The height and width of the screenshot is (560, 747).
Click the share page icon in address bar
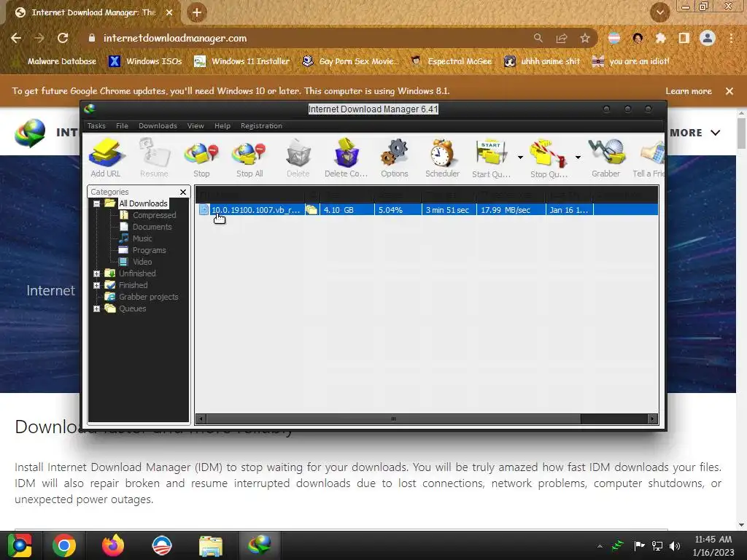click(x=562, y=38)
